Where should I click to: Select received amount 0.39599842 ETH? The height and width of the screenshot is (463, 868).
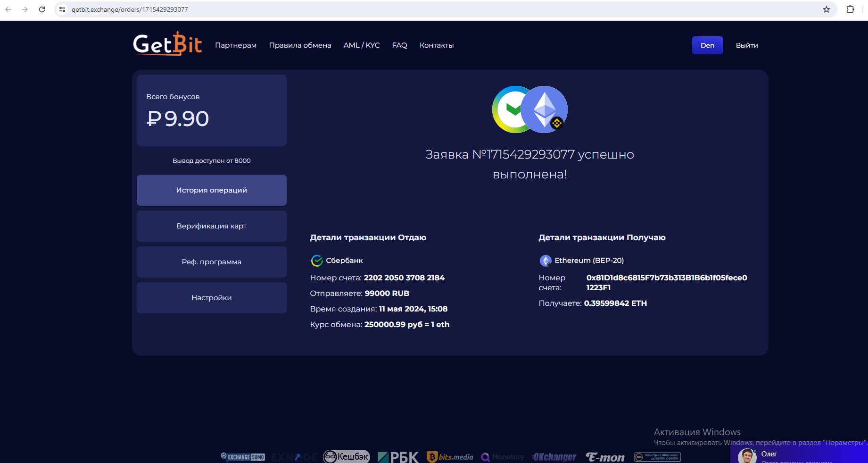(615, 303)
